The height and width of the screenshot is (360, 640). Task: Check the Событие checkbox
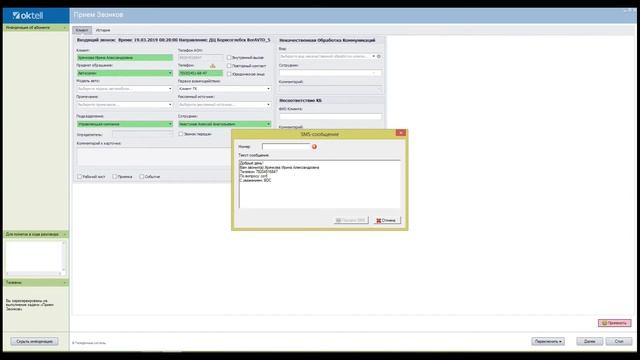pos(142,177)
